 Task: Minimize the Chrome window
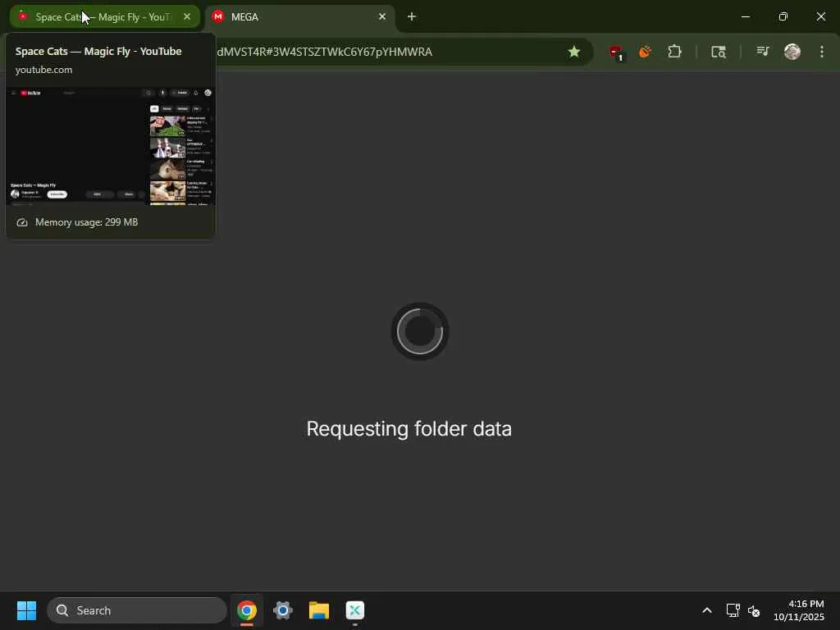(x=745, y=16)
